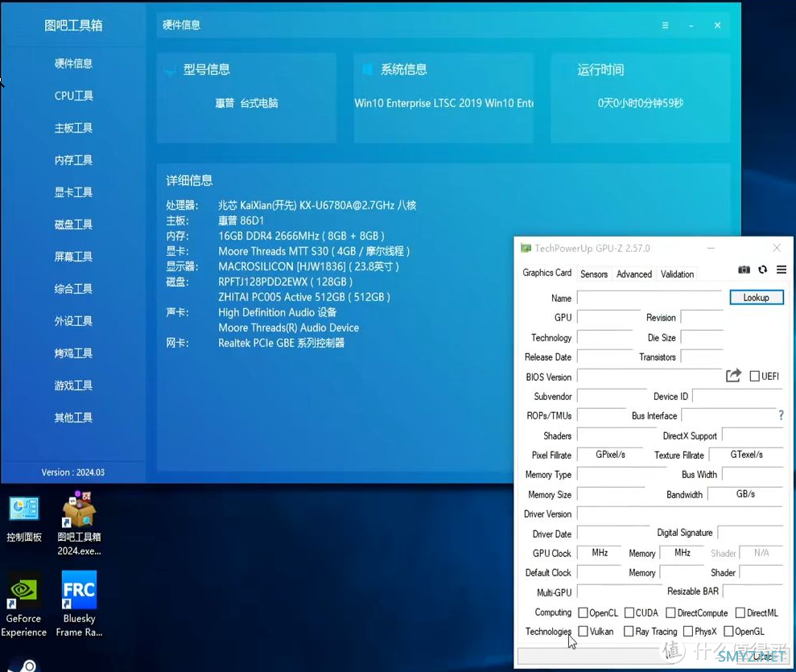Click the GPU-Z Name field

pyautogui.click(x=650, y=298)
